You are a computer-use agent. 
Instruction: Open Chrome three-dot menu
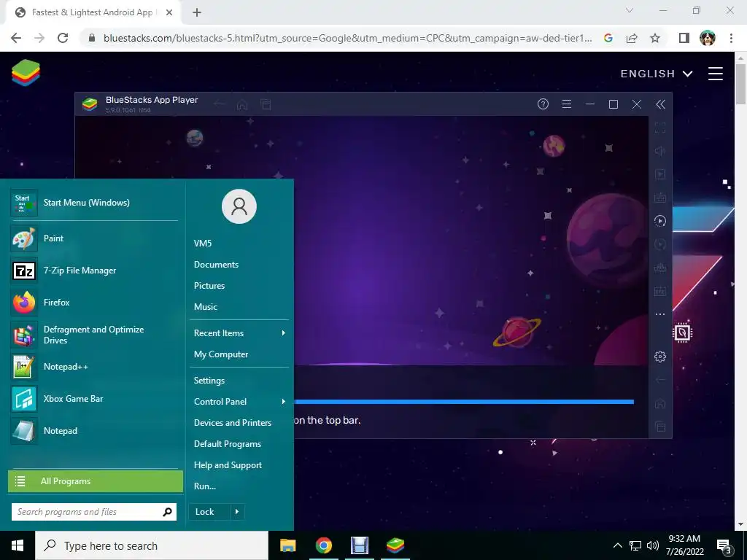(x=731, y=38)
